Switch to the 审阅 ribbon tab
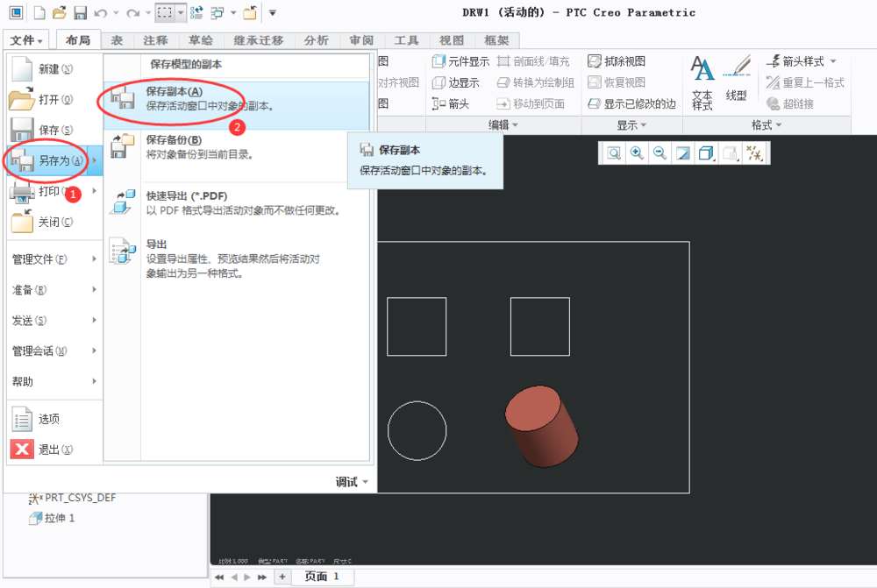This screenshot has height=588, width=877. 361,40
